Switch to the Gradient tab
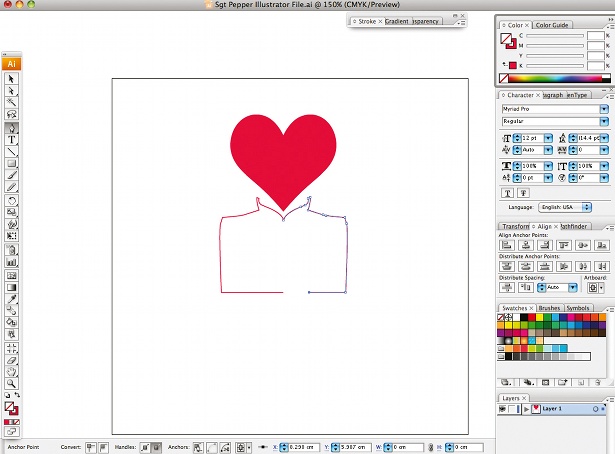The width and height of the screenshot is (615, 454). (x=397, y=21)
